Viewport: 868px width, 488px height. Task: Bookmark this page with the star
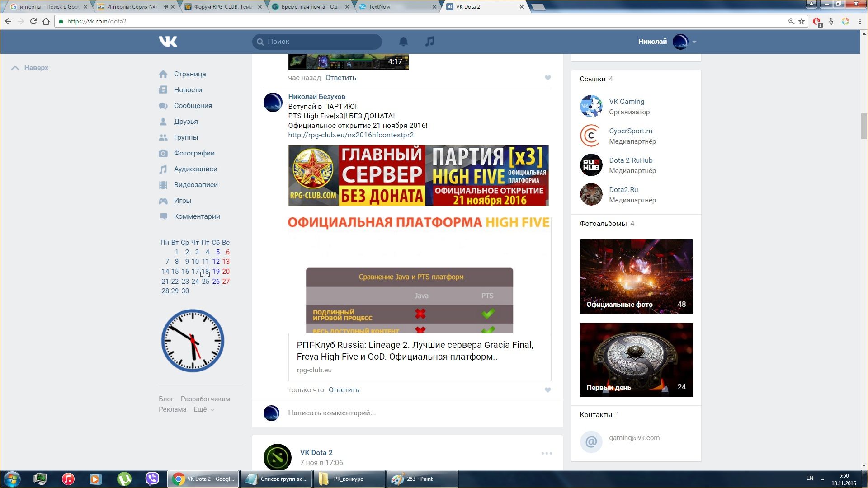tap(802, 21)
